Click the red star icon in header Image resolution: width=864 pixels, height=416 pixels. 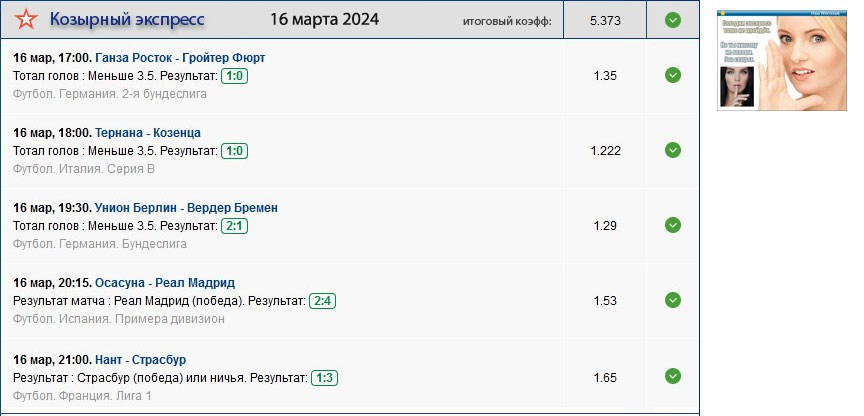(27, 20)
